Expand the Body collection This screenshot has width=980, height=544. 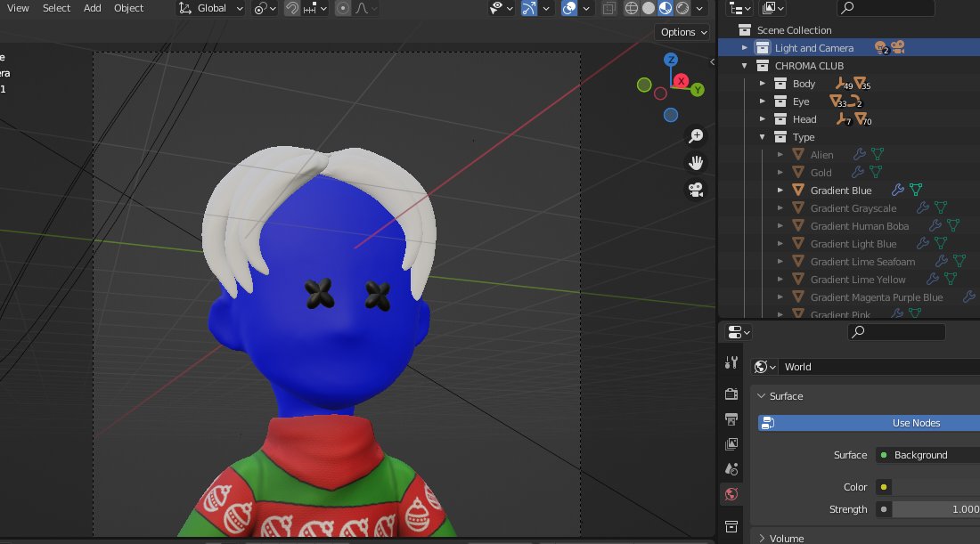click(762, 83)
